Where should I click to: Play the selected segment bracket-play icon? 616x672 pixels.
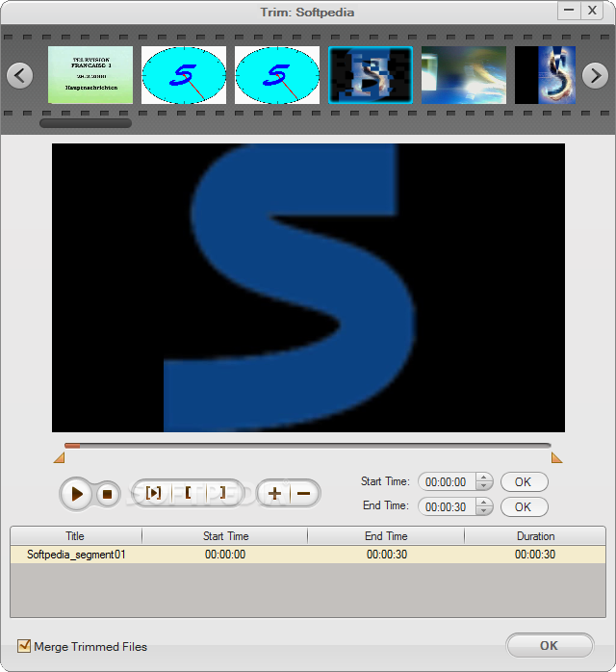pos(153,493)
